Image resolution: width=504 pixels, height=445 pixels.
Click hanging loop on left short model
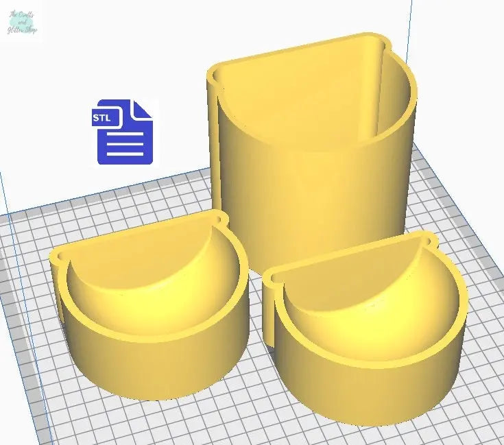coord(220,217)
